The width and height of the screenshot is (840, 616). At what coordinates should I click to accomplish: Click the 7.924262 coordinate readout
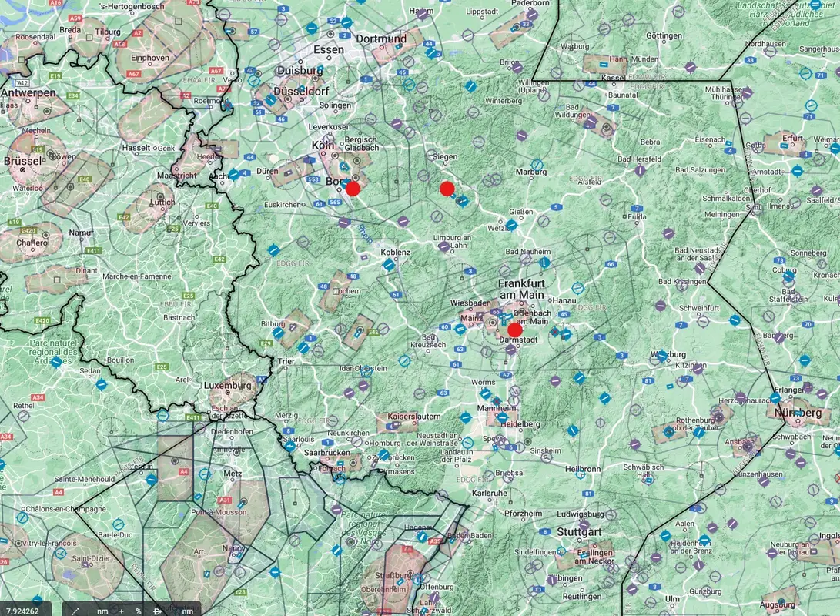point(22,611)
